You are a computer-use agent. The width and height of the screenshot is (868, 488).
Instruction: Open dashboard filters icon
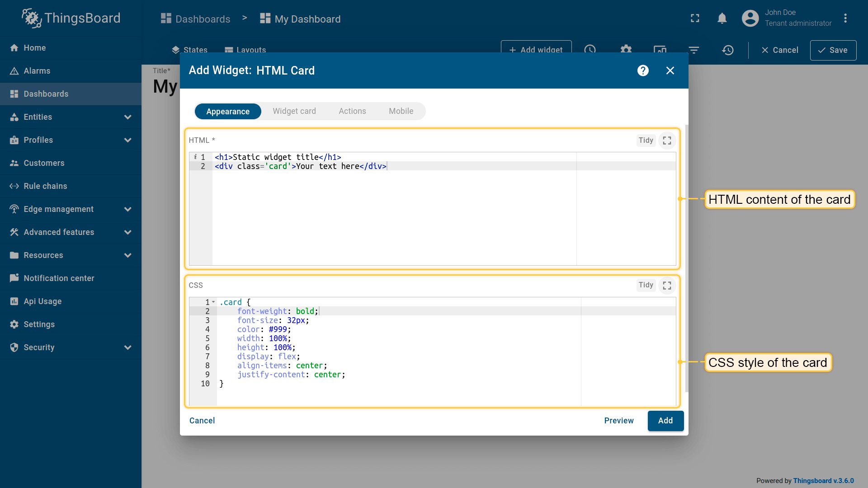[693, 50]
